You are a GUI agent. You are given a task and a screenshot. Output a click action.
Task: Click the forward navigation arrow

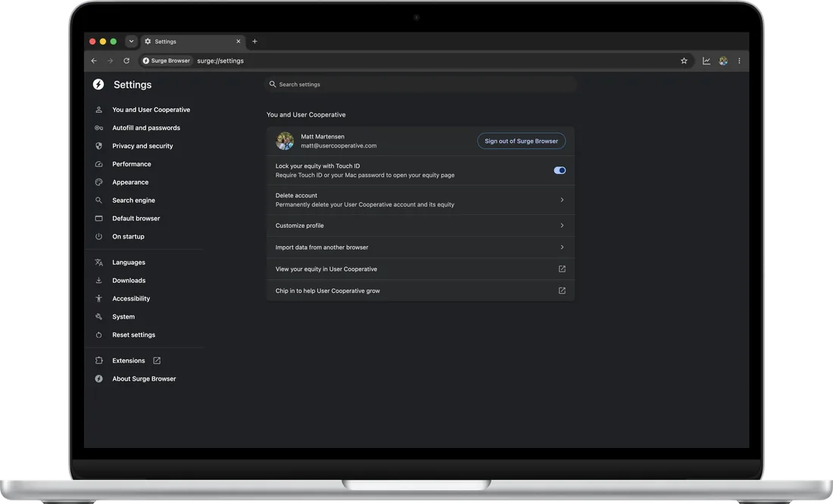point(110,61)
